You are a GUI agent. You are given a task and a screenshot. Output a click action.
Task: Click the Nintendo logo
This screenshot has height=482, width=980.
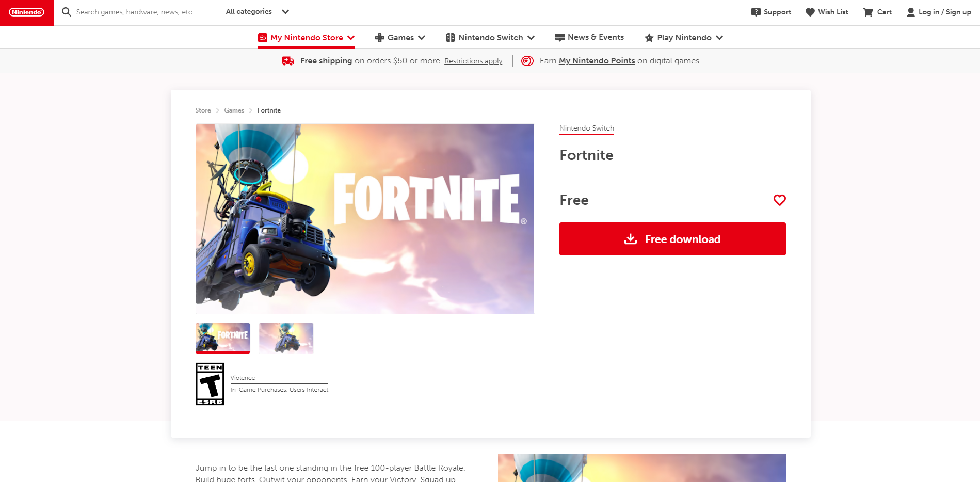point(27,12)
